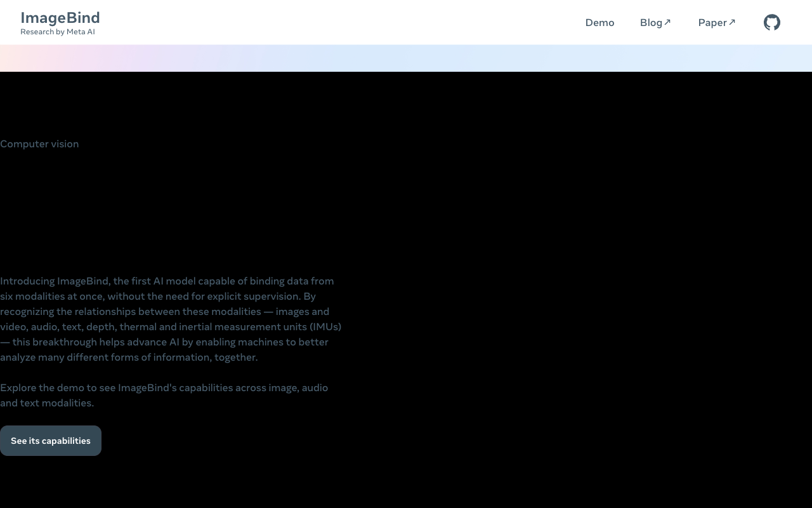Open the Demo nav link

click(599, 23)
